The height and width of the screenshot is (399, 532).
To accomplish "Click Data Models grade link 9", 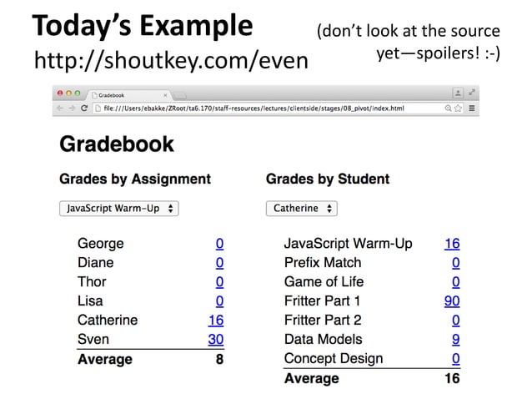I will [456, 339].
